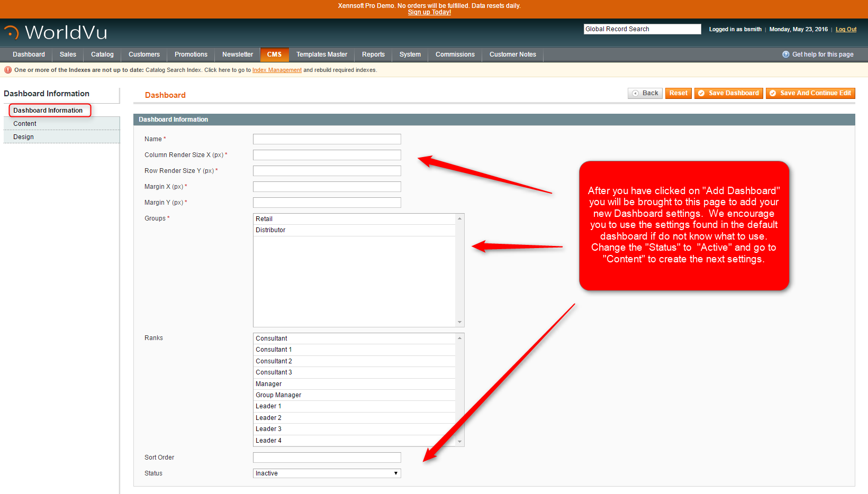Click the help icon beside Get help
Screen dimensions: 868x494
coord(785,54)
